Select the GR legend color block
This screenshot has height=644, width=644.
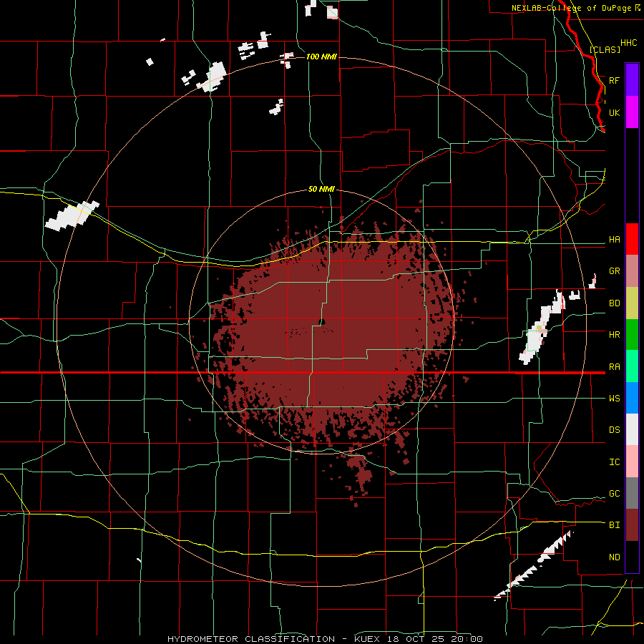[632, 271]
